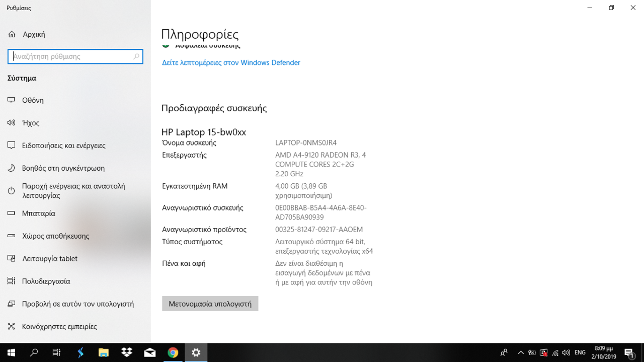Open clock showing 8:09 μμ
This screenshot has height=362, width=644.
tap(604, 352)
